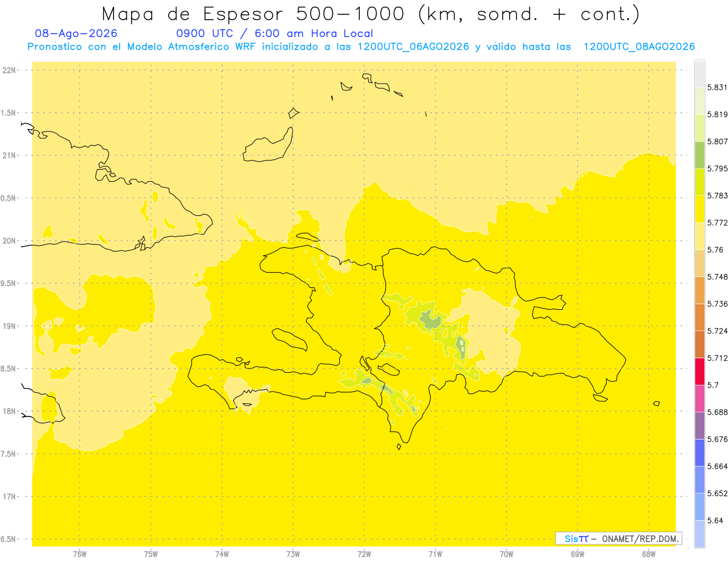Pick the pink legend swatch between 5.688 and 5.7

[699, 399]
